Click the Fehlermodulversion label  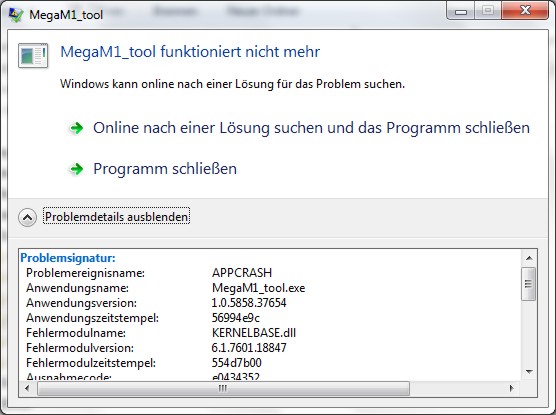tap(80, 348)
